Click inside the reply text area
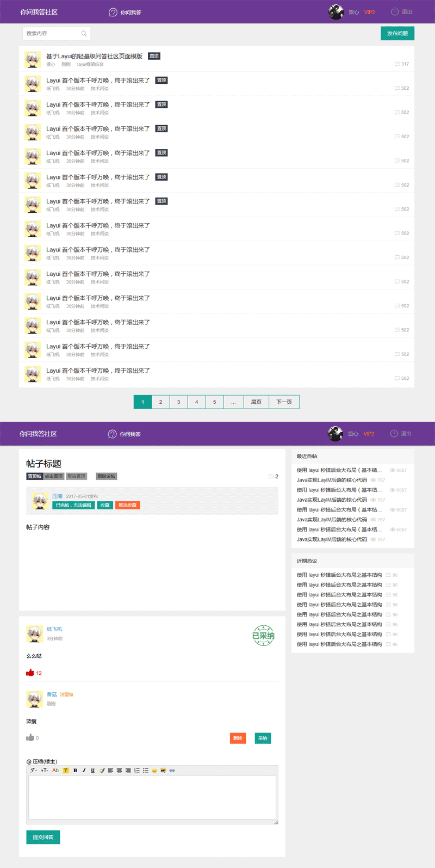The image size is (435, 868). coord(152,797)
